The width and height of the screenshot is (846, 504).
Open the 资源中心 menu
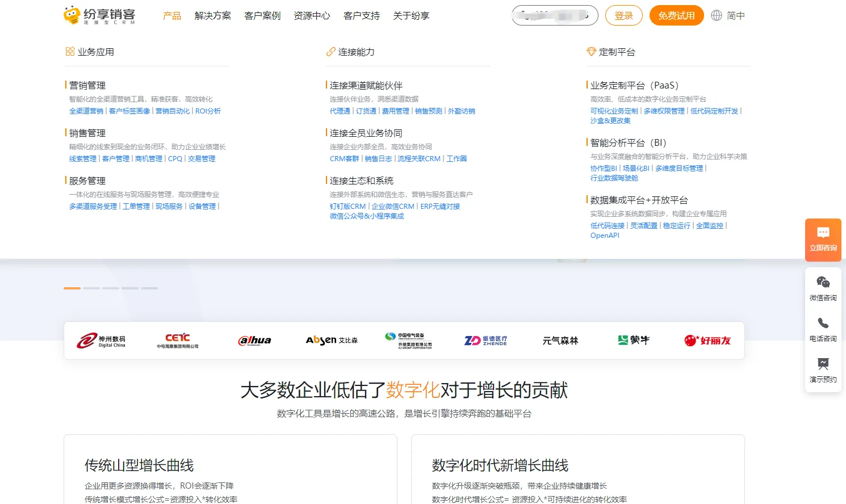coord(312,16)
